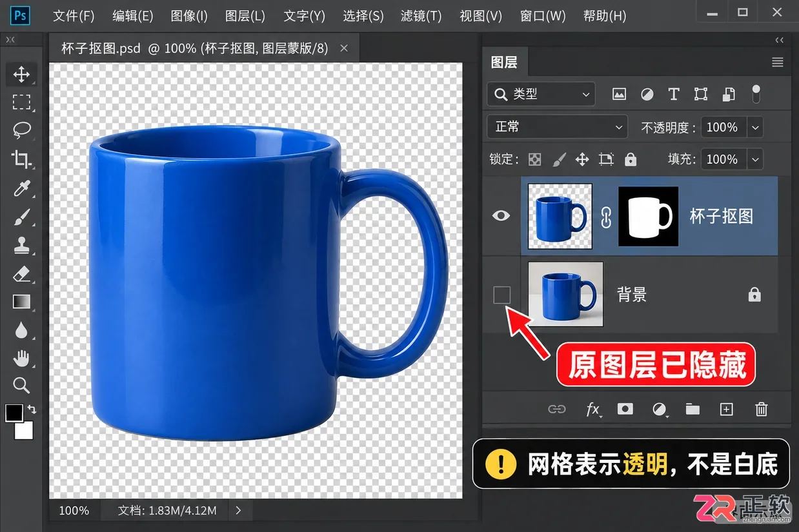Toggle lock image pixels brush icon

(x=560, y=159)
